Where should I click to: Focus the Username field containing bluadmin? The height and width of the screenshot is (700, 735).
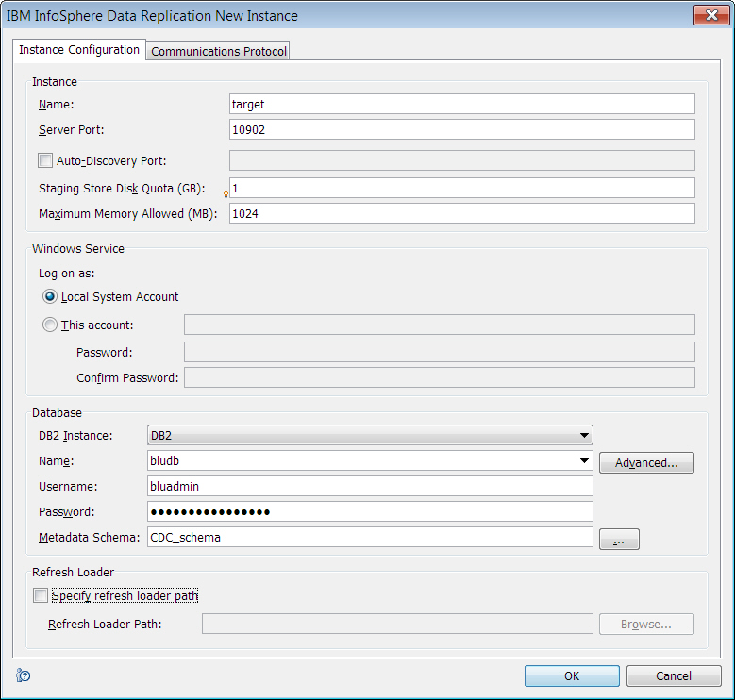(x=370, y=486)
